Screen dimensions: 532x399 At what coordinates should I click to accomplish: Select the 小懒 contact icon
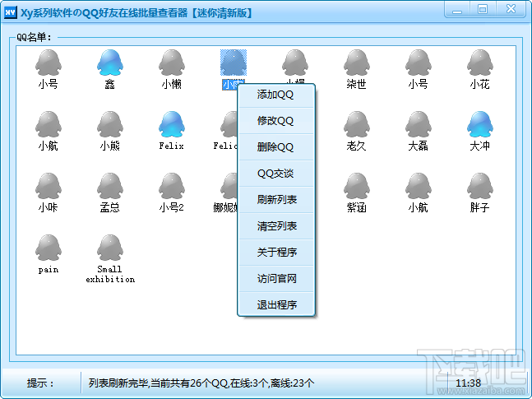(x=172, y=63)
